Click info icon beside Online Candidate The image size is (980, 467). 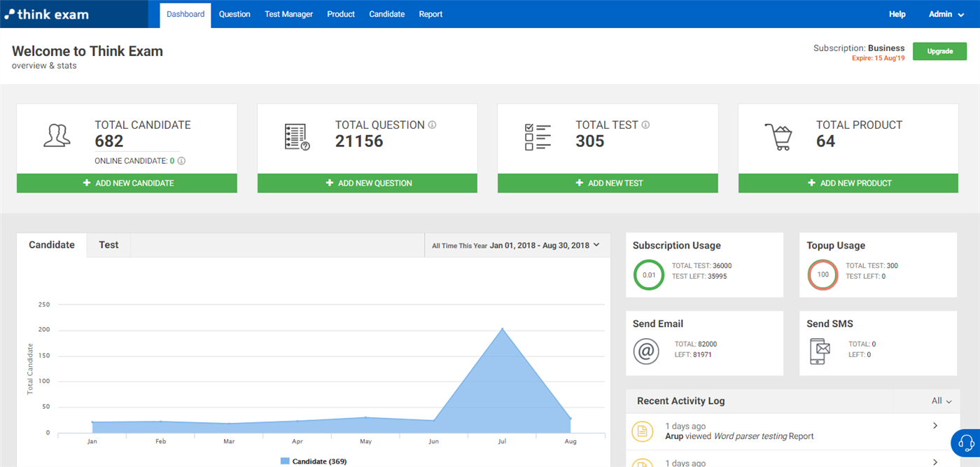181,161
